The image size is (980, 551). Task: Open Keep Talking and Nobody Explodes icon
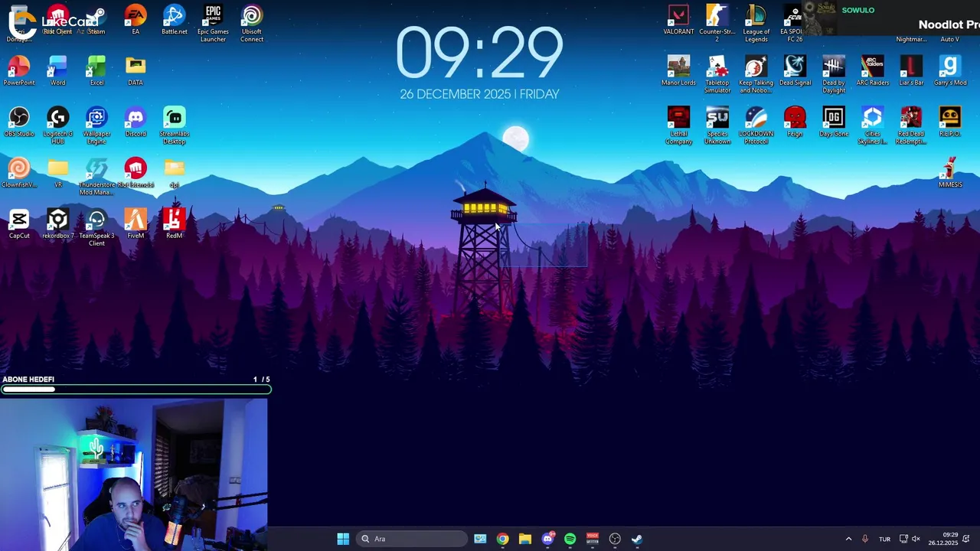coord(756,75)
